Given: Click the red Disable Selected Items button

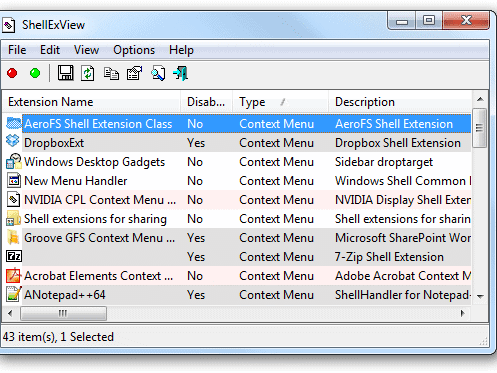Looking at the screenshot, I should click(x=12, y=73).
